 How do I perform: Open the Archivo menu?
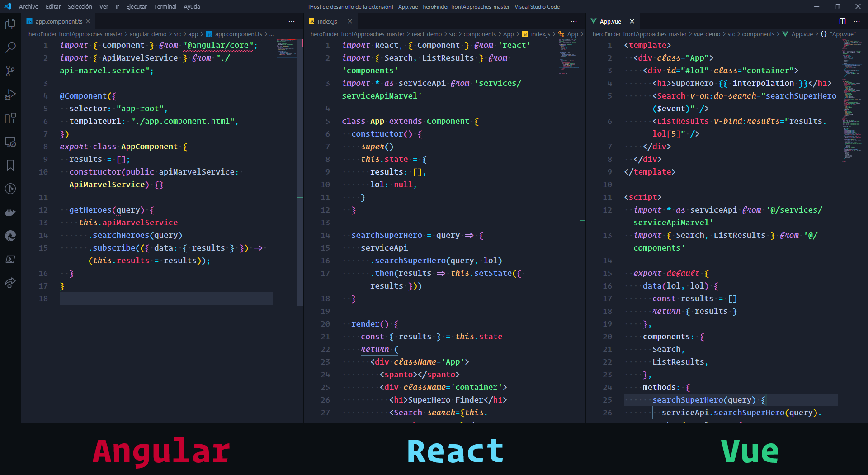point(28,6)
